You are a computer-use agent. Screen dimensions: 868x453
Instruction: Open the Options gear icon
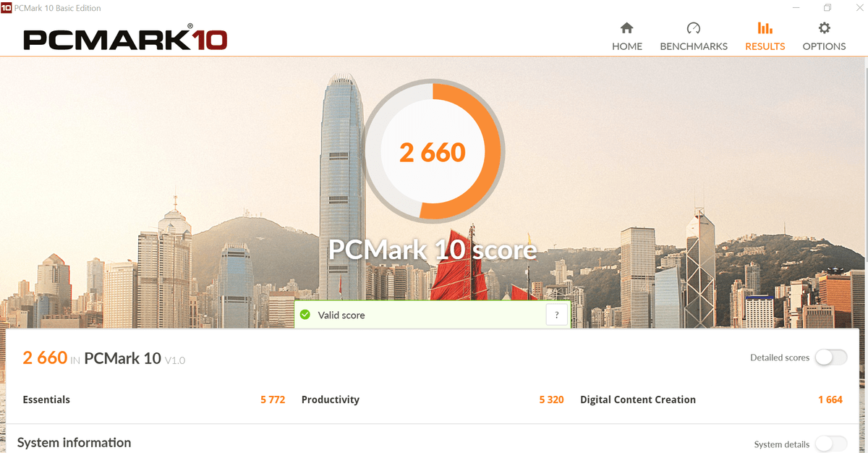click(824, 28)
